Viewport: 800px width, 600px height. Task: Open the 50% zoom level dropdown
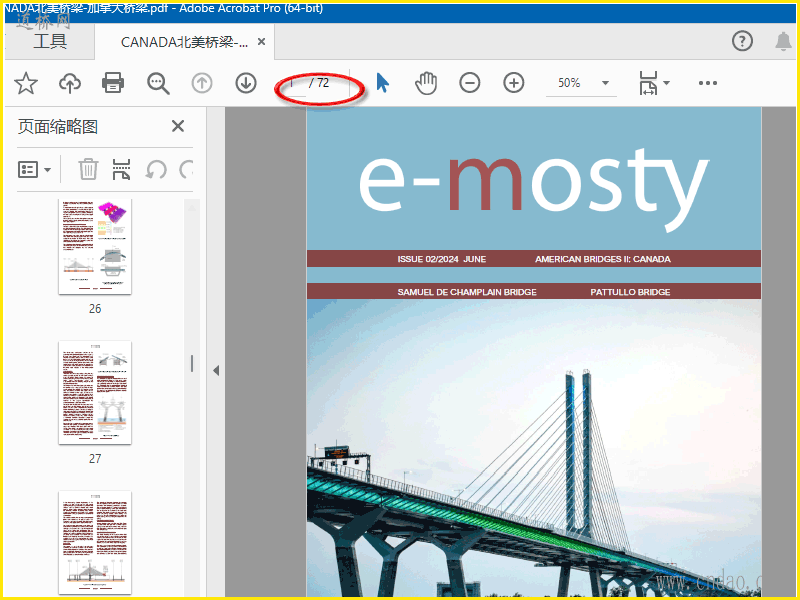pyautogui.click(x=605, y=83)
